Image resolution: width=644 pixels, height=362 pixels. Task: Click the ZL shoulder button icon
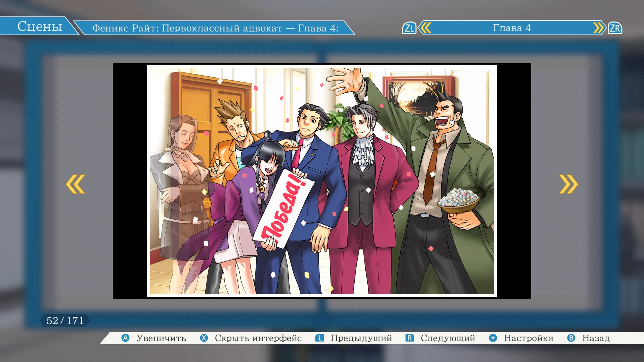410,29
